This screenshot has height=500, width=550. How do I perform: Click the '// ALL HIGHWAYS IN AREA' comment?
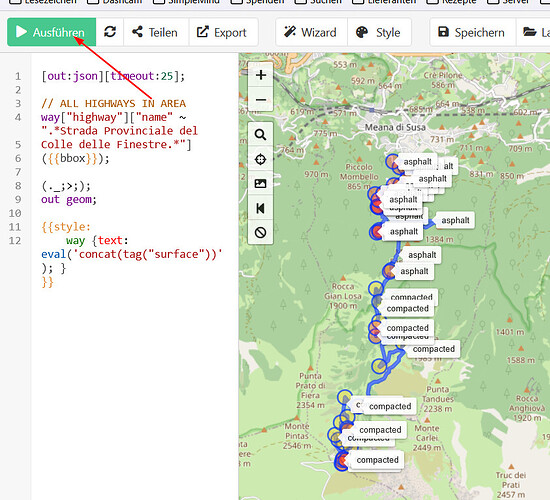pyautogui.click(x=113, y=104)
